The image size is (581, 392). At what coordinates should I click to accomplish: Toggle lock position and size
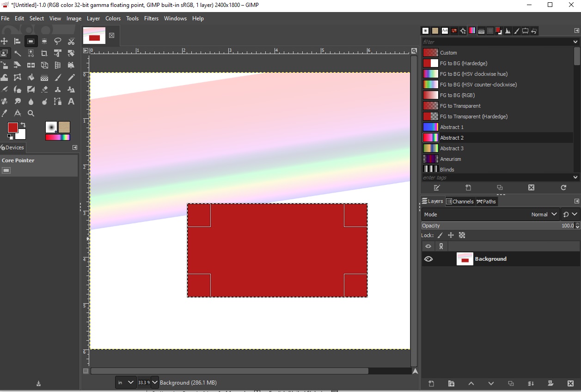[x=451, y=235]
